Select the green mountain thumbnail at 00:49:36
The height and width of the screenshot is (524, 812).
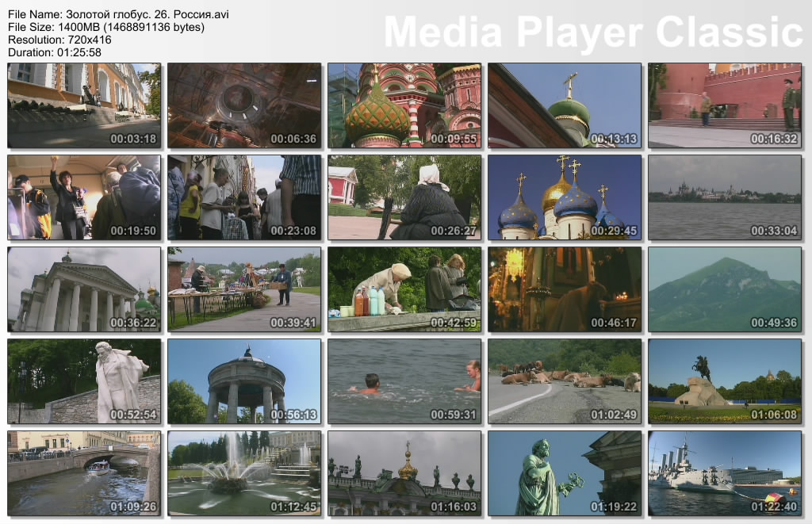[x=725, y=289]
